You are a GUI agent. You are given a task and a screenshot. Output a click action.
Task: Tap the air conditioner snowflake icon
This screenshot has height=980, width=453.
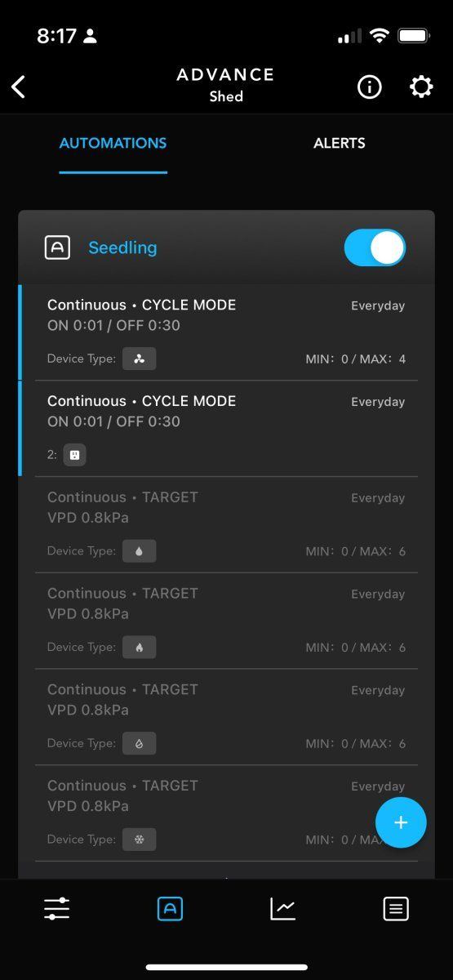point(139,840)
